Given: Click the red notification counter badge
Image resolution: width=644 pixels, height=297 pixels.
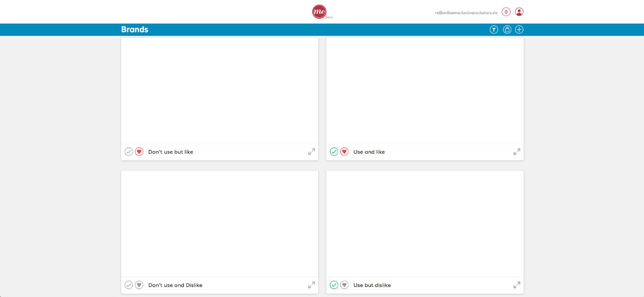Looking at the screenshot, I should tap(506, 12).
